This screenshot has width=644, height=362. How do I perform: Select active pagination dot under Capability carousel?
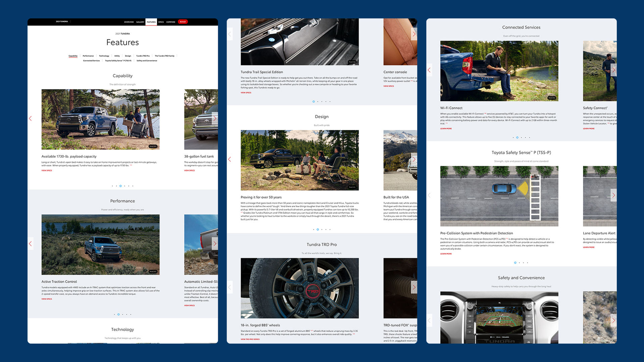click(120, 186)
